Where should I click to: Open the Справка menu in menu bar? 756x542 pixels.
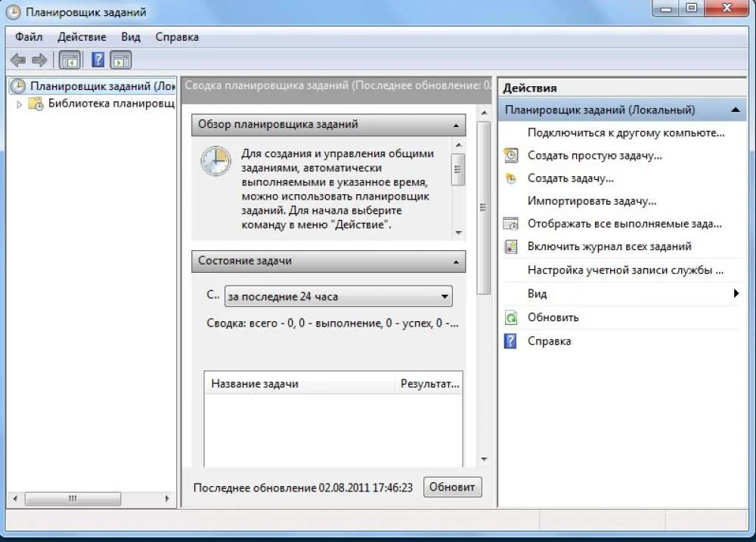(x=177, y=37)
